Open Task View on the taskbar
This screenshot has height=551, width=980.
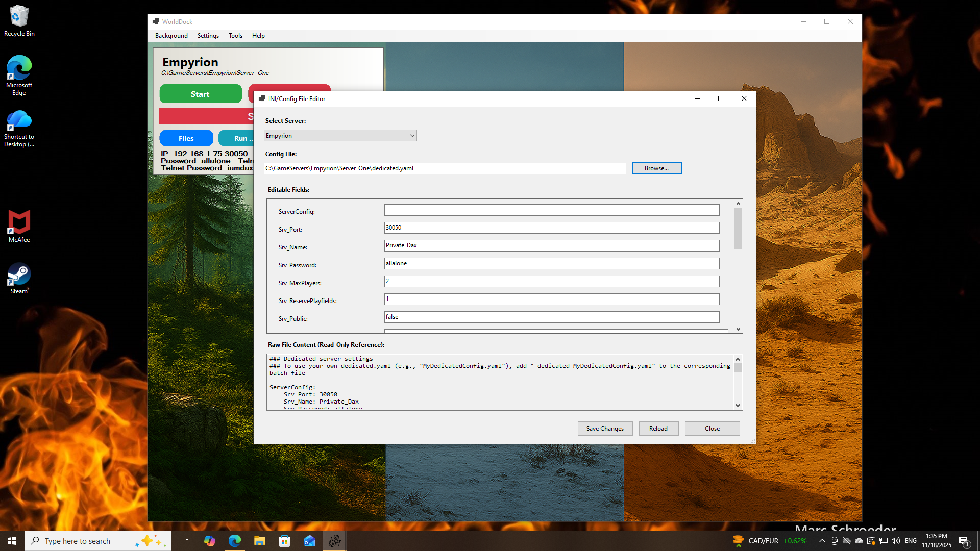point(183,540)
